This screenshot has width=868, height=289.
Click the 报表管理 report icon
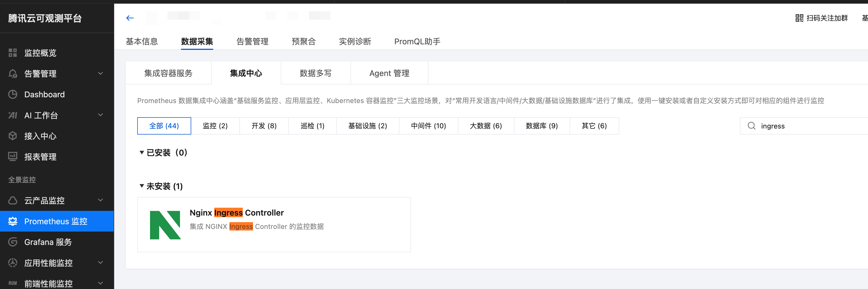point(13,157)
